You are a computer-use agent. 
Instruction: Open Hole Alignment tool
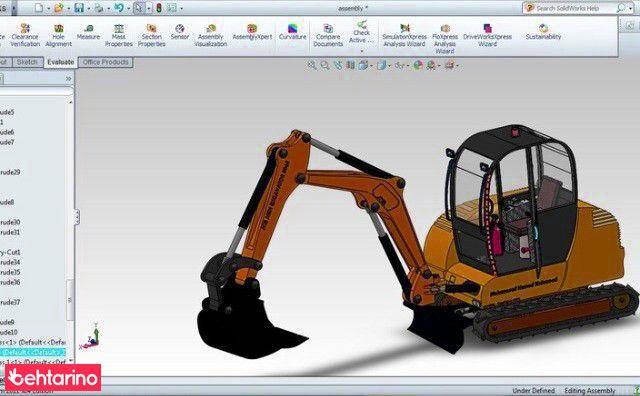(58, 35)
